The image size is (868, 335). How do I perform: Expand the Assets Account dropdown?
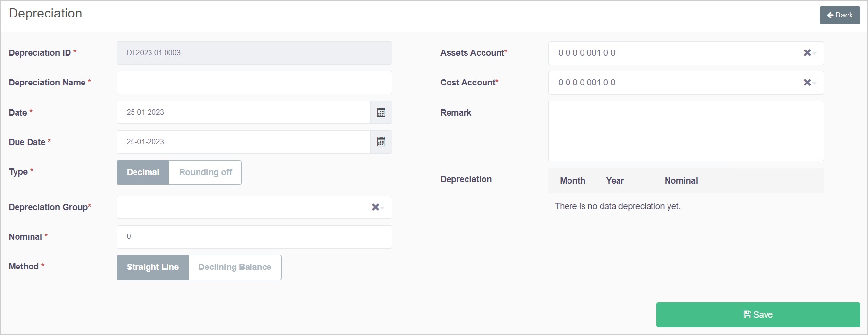[x=680, y=53]
